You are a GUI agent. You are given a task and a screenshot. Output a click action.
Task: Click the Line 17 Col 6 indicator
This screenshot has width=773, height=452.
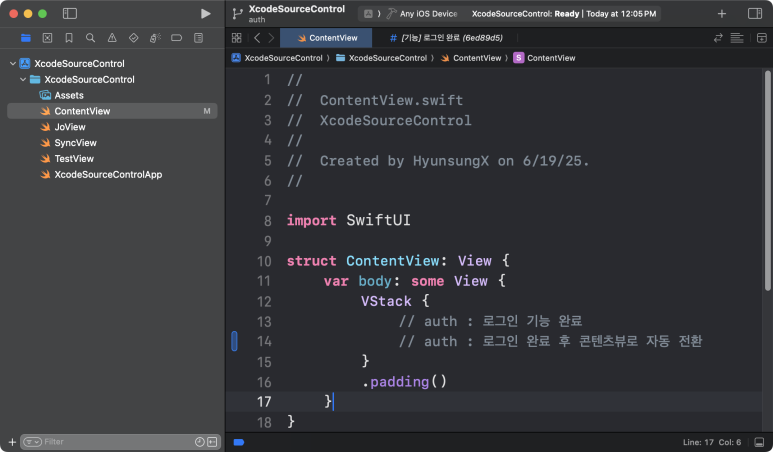click(712, 442)
